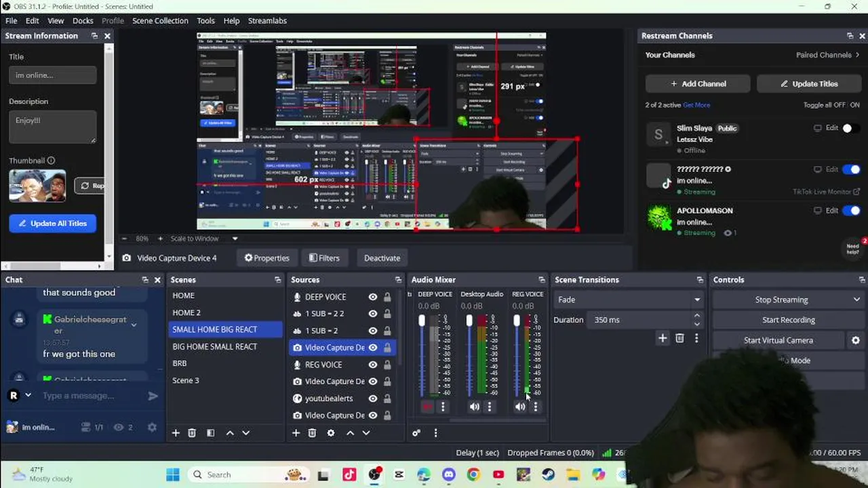The height and width of the screenshot is (488, 868).
Task: Toggle visibility of 1 SUB = 2 2 source
Action: [x=372, y=314]
